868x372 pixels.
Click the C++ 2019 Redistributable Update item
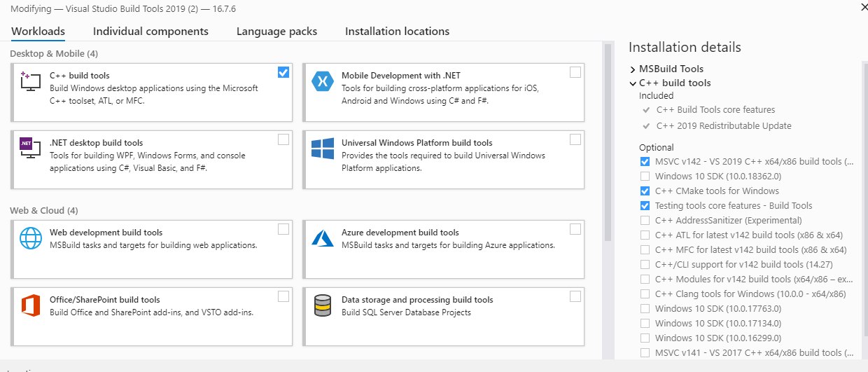point(724,126)
